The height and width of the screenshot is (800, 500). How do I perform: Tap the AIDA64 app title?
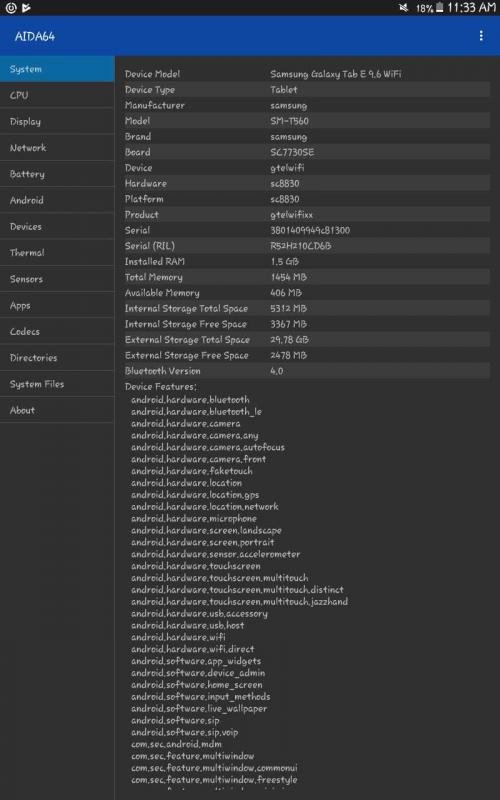35,36
